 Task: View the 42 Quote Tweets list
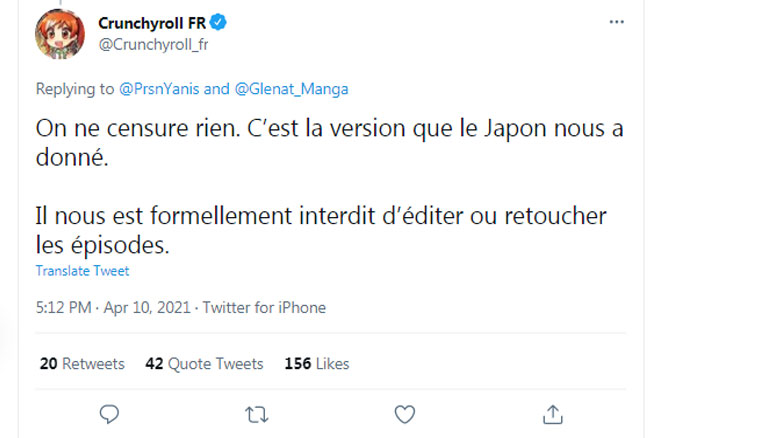pos(204,363)
